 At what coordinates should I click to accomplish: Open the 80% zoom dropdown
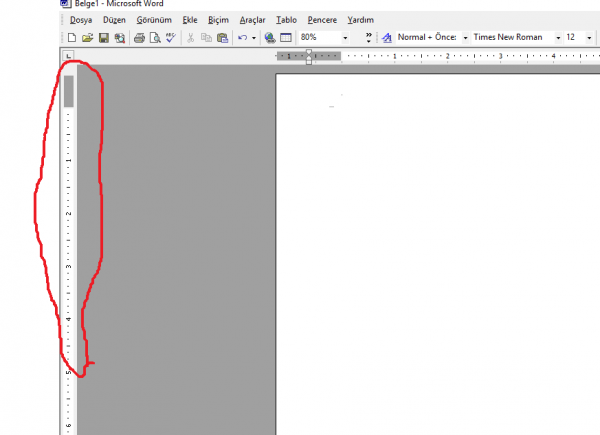click(345, 37)
